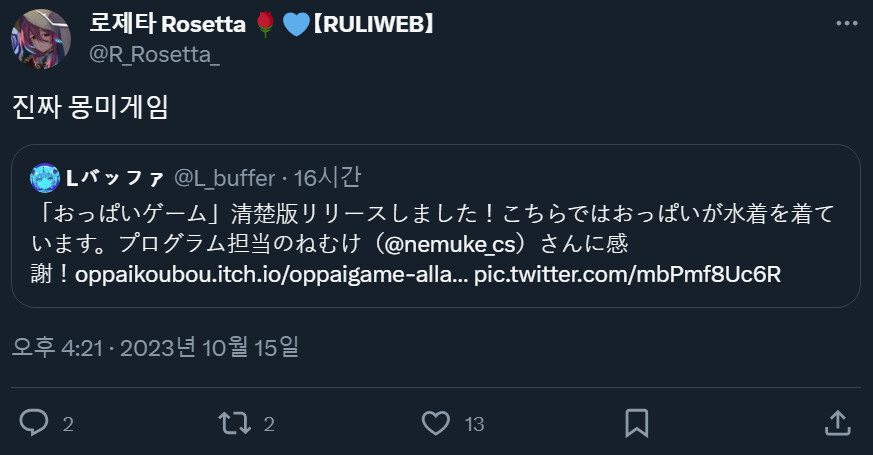Retweet this post via the arrows icon
873x455 pixels.
point(234,423)
